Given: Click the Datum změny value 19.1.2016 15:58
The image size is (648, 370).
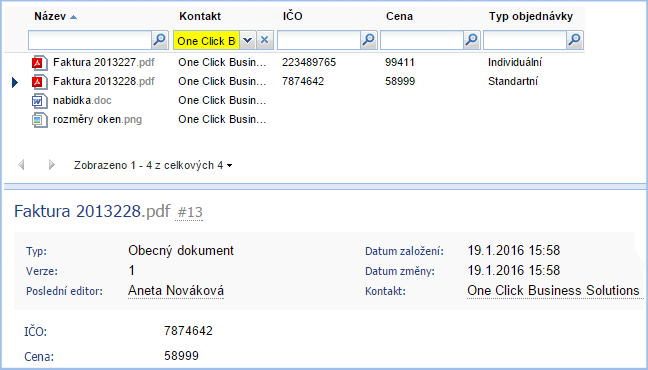Looking at the screenshot, I should click(514, 271).
